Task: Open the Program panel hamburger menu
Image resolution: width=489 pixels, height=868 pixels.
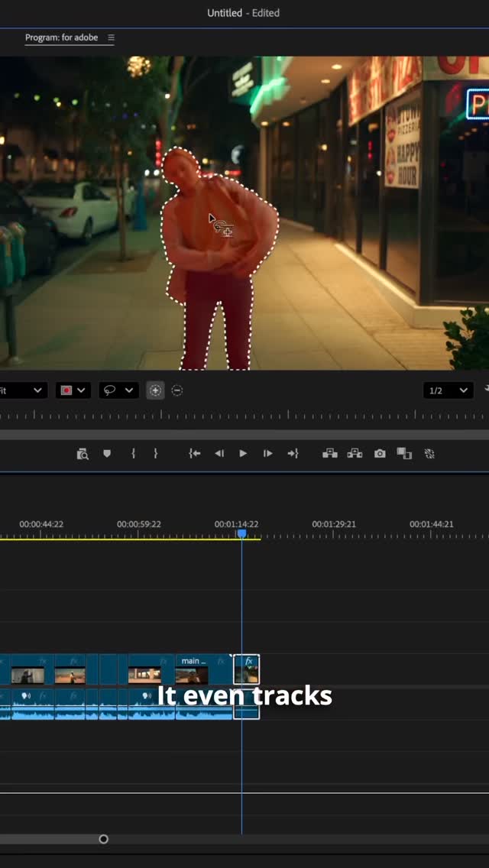Action: point(111,37)
